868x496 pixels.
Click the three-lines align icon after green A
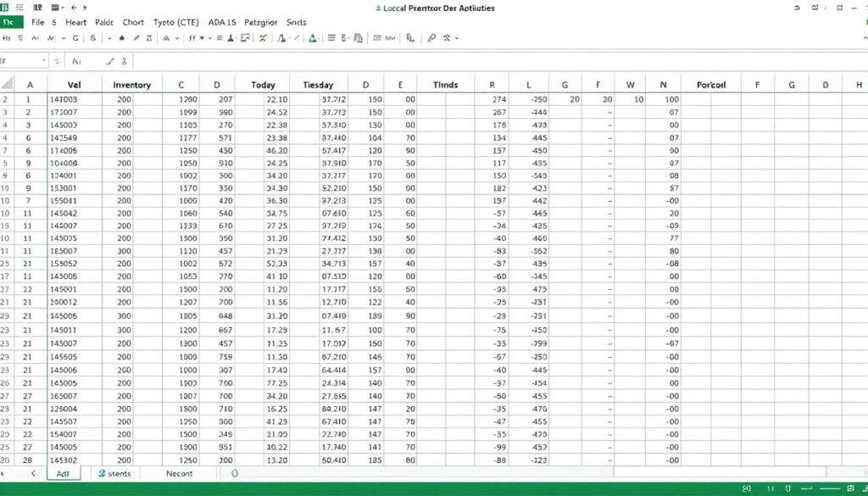[331, 38]
